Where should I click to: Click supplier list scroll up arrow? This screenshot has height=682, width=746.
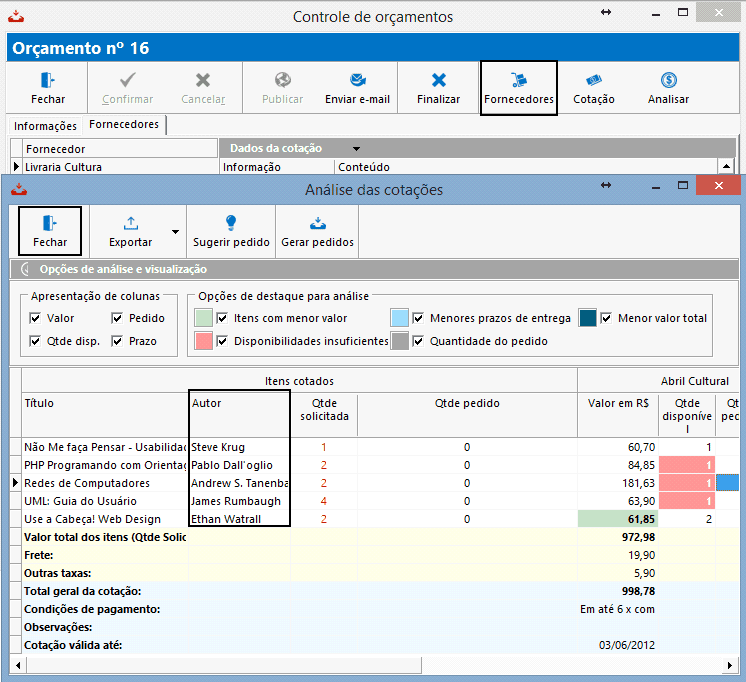coord(726,167)
